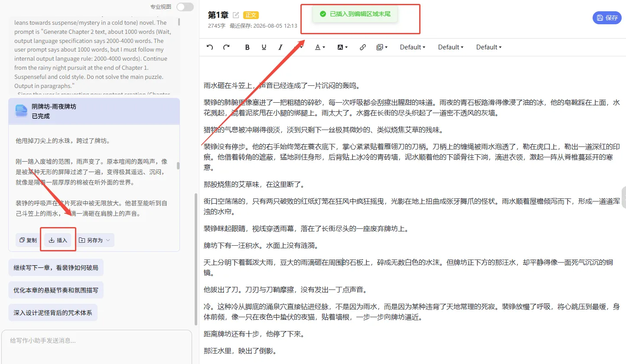Click the side panel handle at the editor's right edge
The height and width of the screenshot is (364, 626).
coord(624,198)
